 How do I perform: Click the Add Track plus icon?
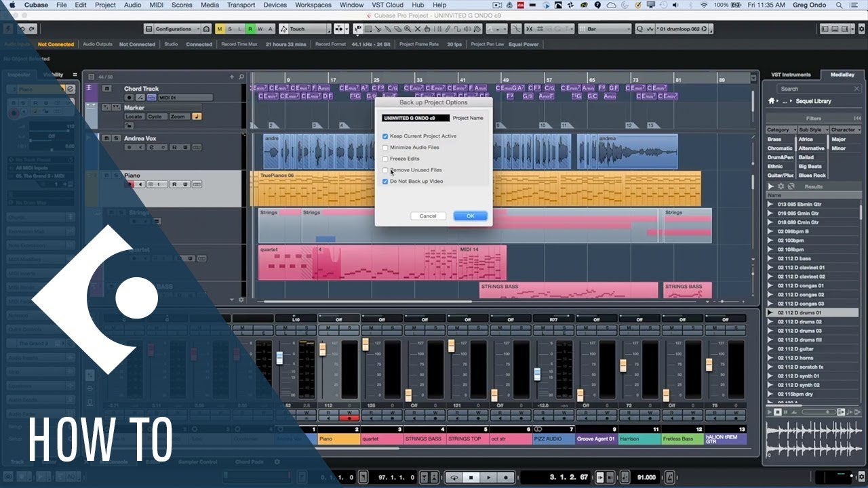point(231,77)
